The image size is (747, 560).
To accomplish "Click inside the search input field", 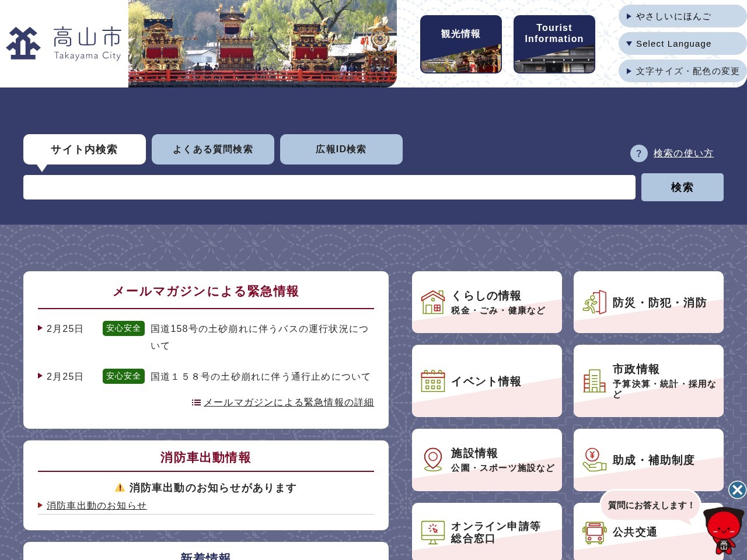I will (329, 187).
